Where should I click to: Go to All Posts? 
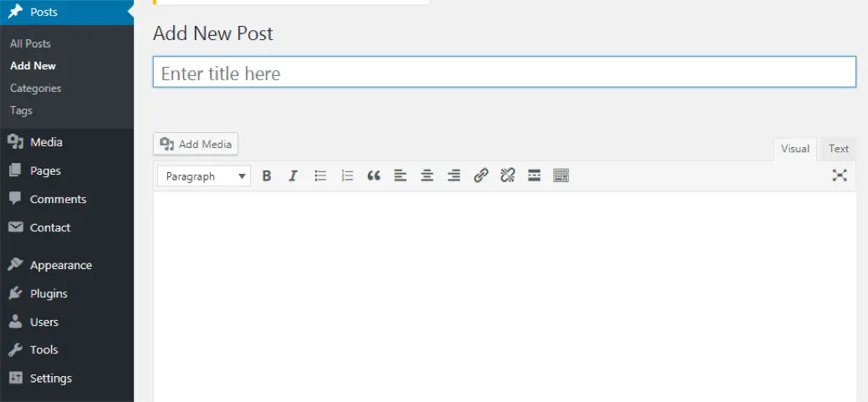coord(30,43)
